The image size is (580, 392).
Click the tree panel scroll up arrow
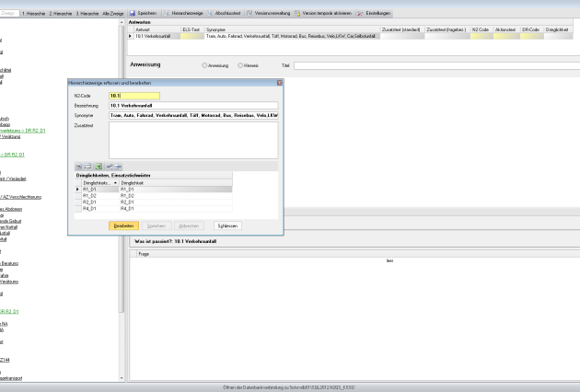[x=122, y=23]
